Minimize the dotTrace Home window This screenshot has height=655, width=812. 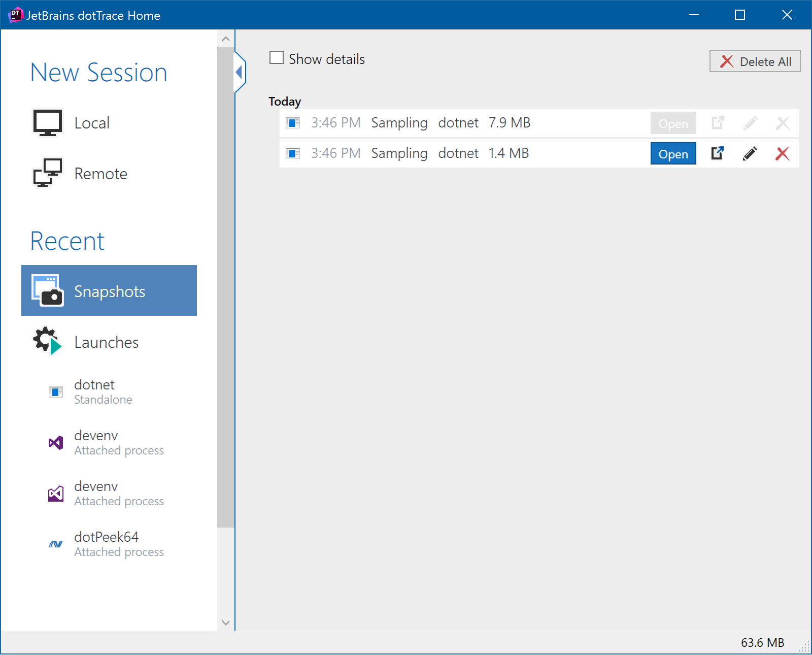694,15
